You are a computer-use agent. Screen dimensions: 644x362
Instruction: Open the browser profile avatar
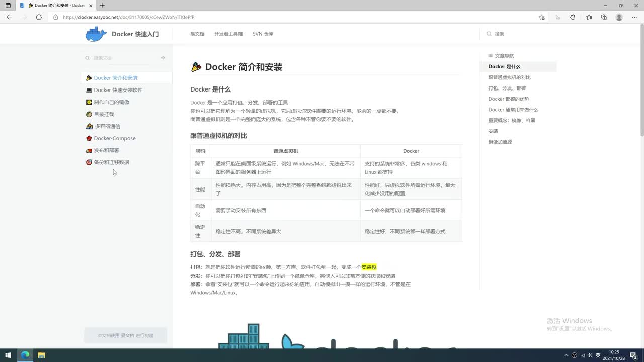pos(619,17)
